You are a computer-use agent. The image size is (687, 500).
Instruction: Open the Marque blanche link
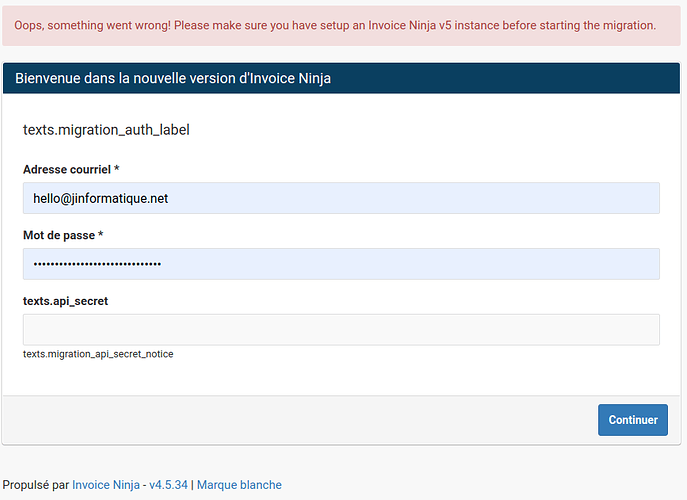coord(239,485)
